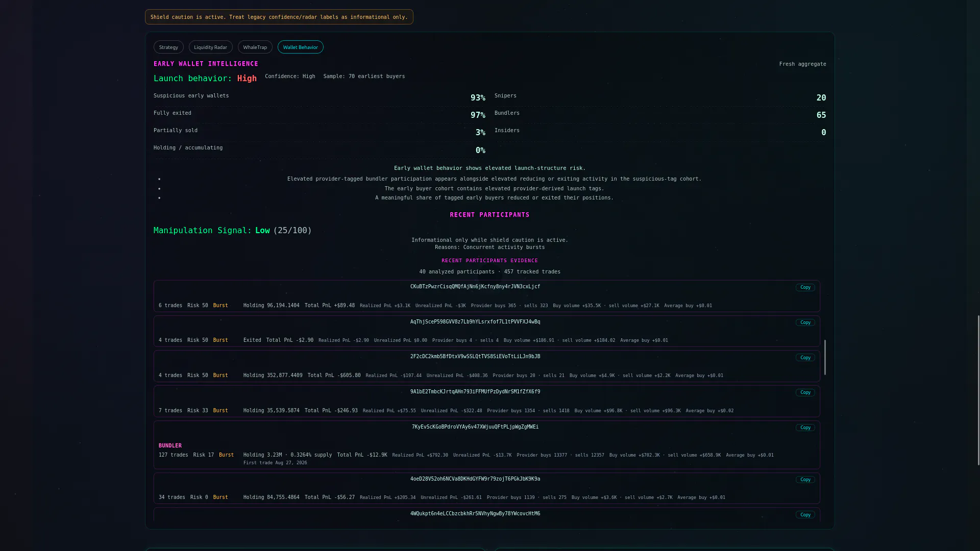Click Sample: 70 earliest buyers text
Viewport: 980px width, 551px height.
pos(364,77)
